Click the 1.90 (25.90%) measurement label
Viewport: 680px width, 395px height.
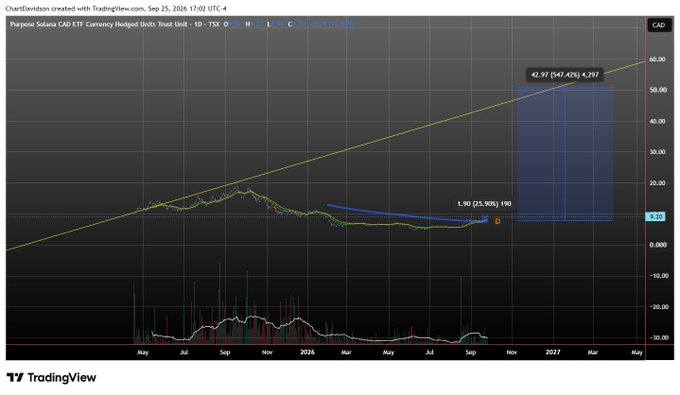(x=484, y=204)
